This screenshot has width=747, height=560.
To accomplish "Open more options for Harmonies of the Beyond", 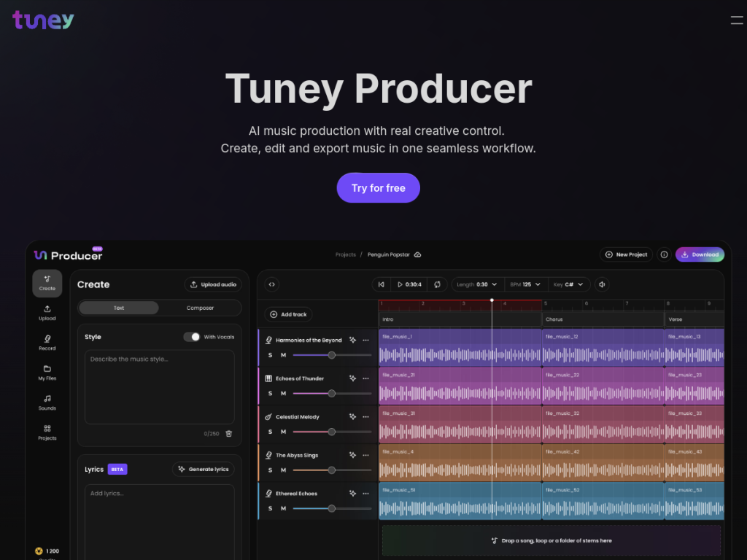I will [x=366, y=340].
